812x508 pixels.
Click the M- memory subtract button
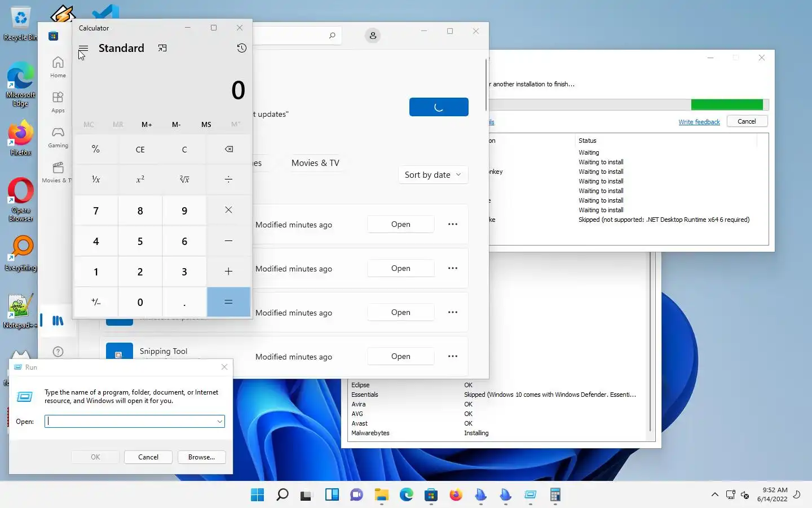coord(176,124)
